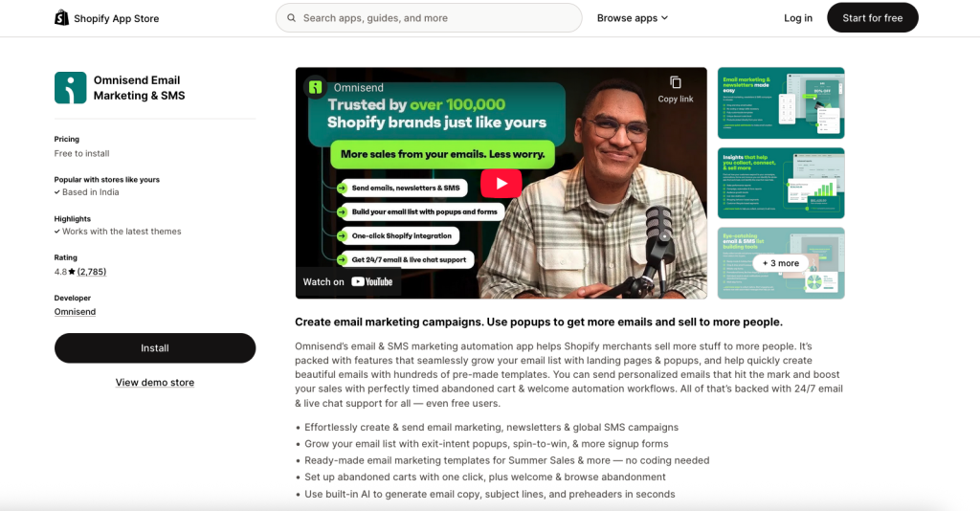
Task: Open the View demo store link
Action: pyautogui.click(x=155, y=383)
